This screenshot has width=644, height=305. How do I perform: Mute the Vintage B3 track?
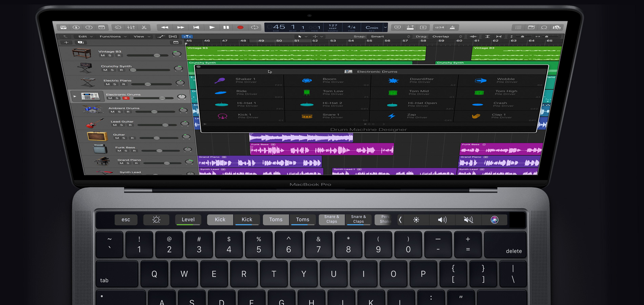(x=103, y=56)
